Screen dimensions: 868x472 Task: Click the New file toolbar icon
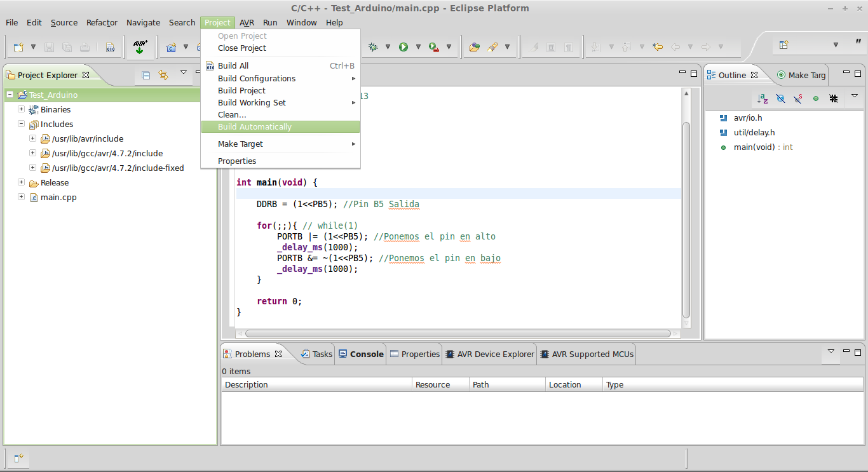pyautogui.click(x=19, y=47)
